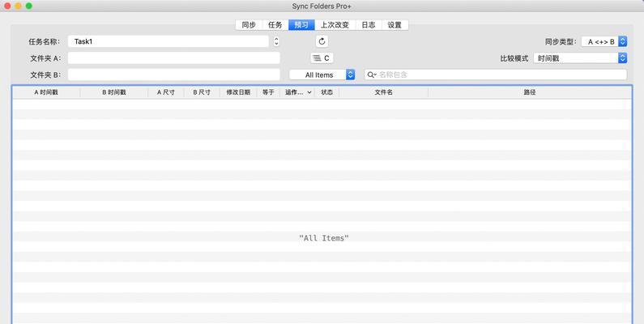
Task: Click the green maximize window button
Action: click(28, 6)
